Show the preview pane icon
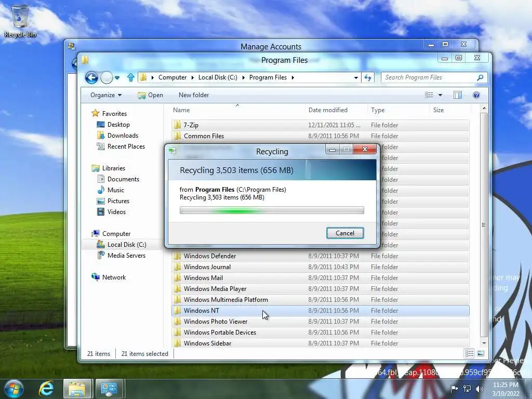 point(457,95)
